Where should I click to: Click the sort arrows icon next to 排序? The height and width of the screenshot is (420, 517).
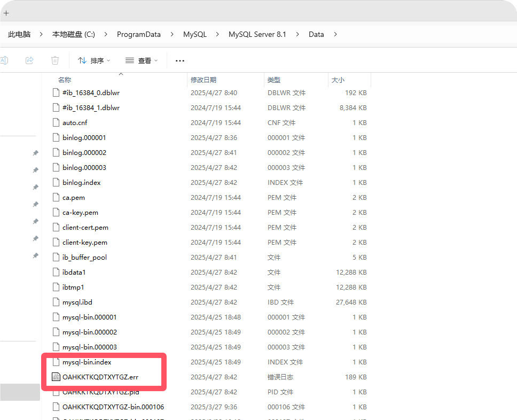click(83, 60)
